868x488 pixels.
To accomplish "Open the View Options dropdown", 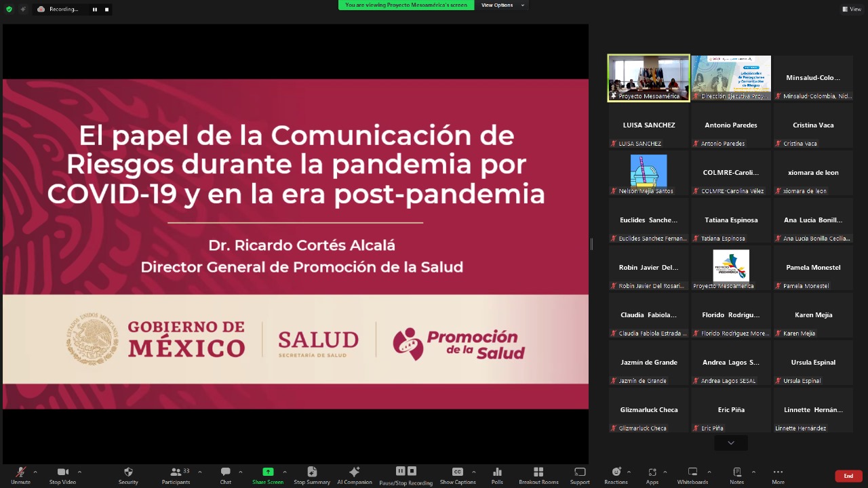I will [x=502, y=5].
